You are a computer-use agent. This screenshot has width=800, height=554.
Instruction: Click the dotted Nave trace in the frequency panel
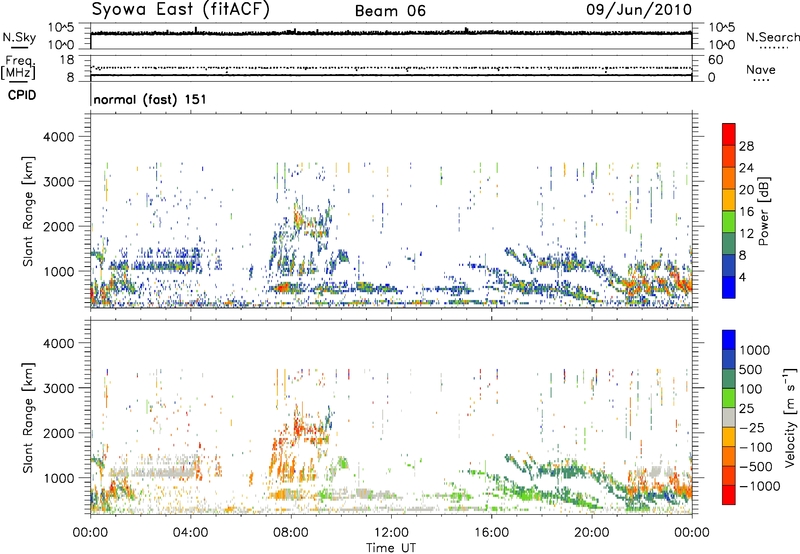click(391, 68)
